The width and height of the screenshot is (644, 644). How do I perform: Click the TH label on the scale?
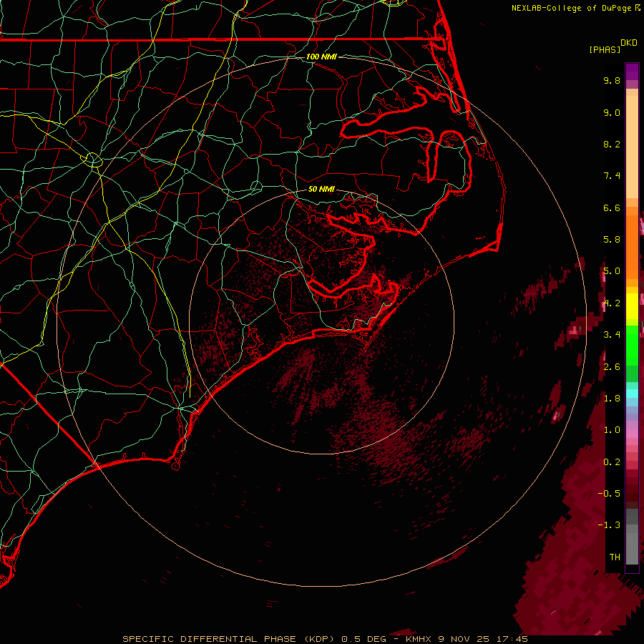coord(615,557)
